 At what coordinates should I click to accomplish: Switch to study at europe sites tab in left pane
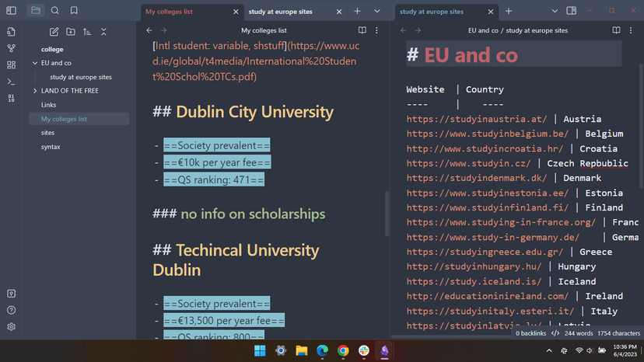[289, 12]
